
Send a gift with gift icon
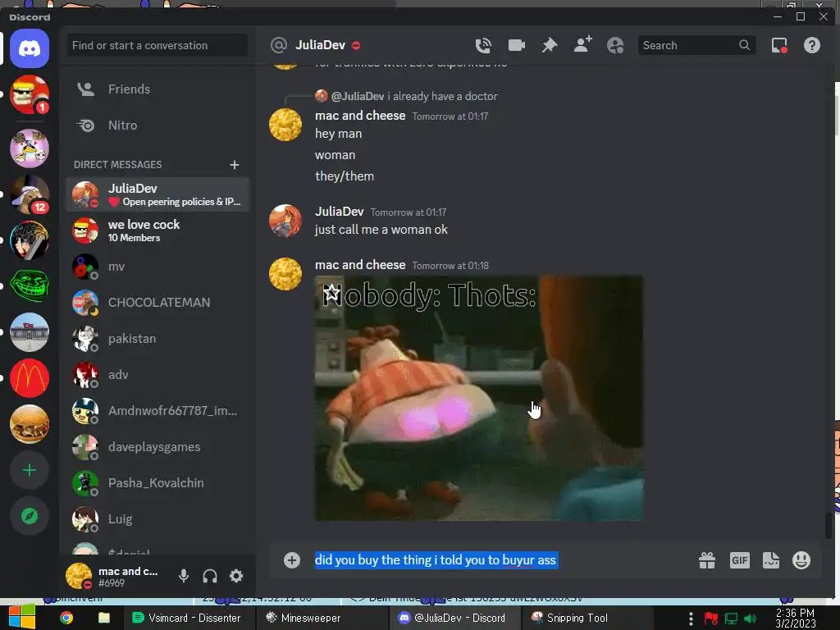coord(707,560)
